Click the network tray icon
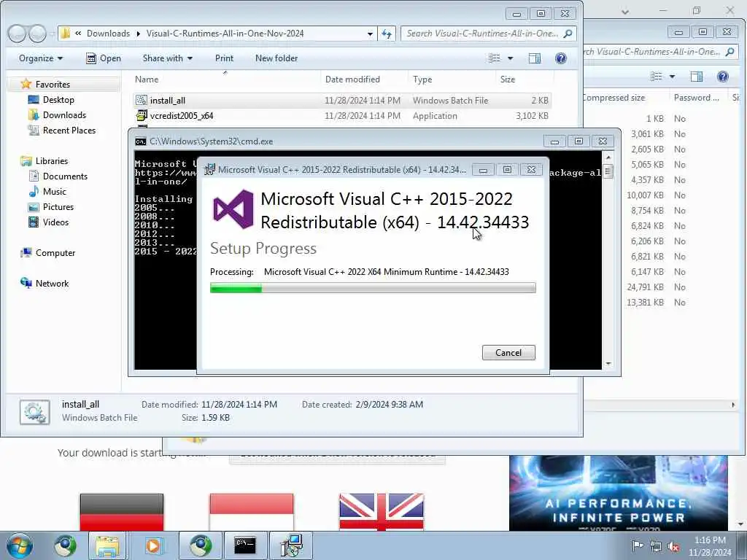 tap(656, 546)
